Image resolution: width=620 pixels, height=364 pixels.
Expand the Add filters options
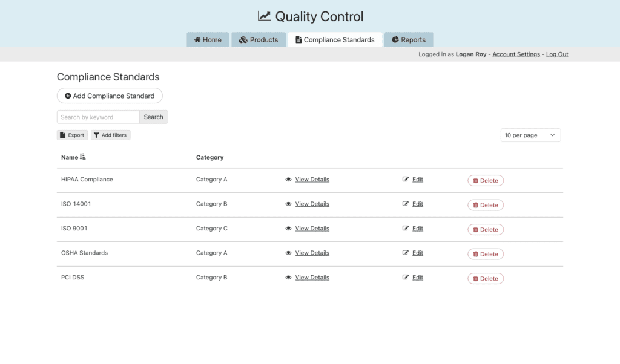click(111, 135)
